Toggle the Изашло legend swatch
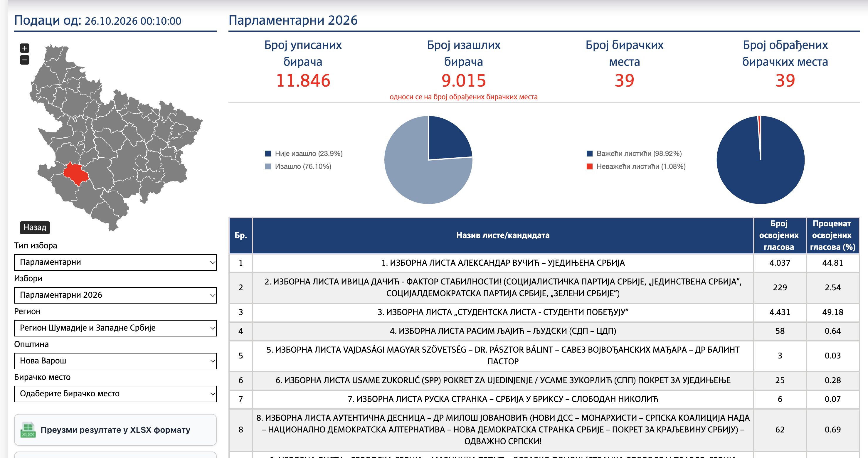Viewport: 868px width, 458px height. tap(268, 166)
